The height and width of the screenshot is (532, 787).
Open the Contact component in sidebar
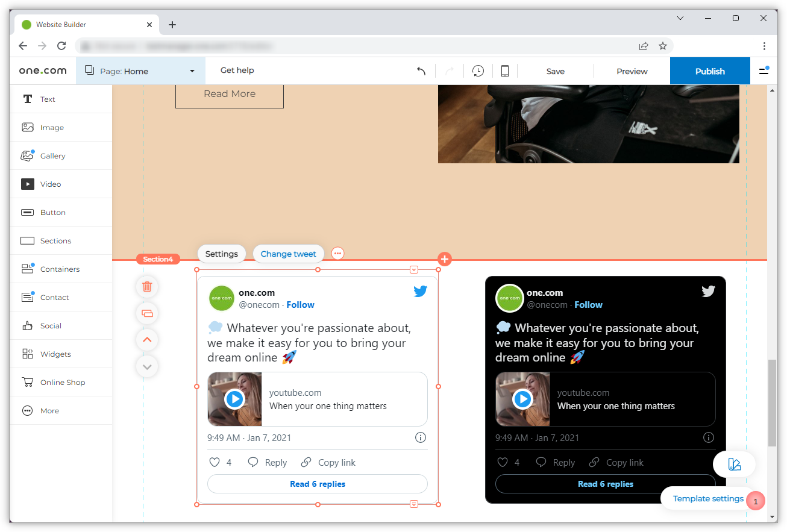click(x=61, y=298)
